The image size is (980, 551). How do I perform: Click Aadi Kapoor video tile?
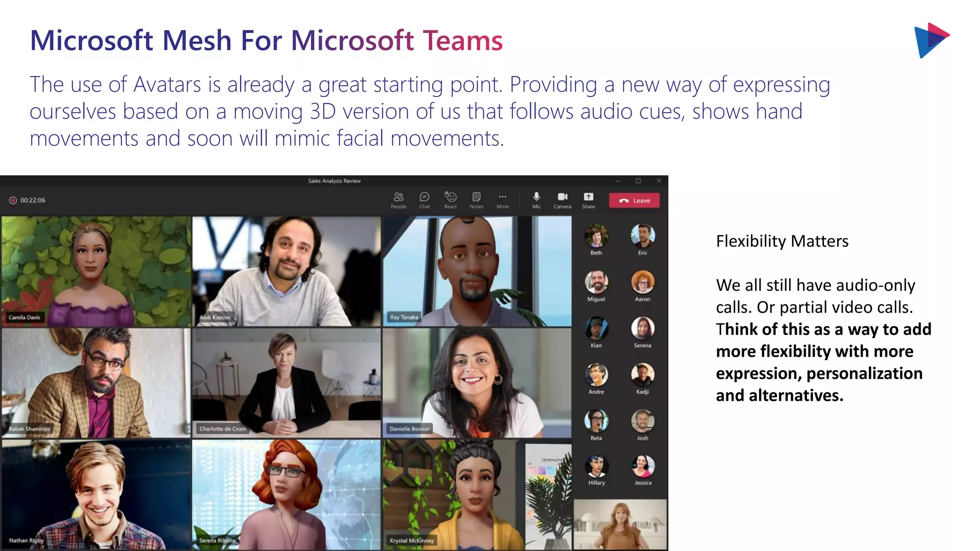coord(286,271)
